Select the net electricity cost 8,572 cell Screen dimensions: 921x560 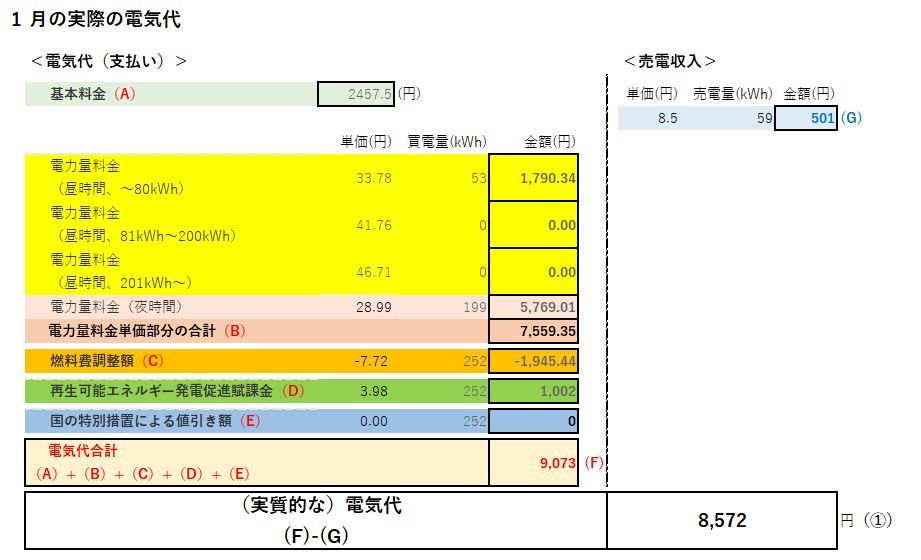coord(721,520)
